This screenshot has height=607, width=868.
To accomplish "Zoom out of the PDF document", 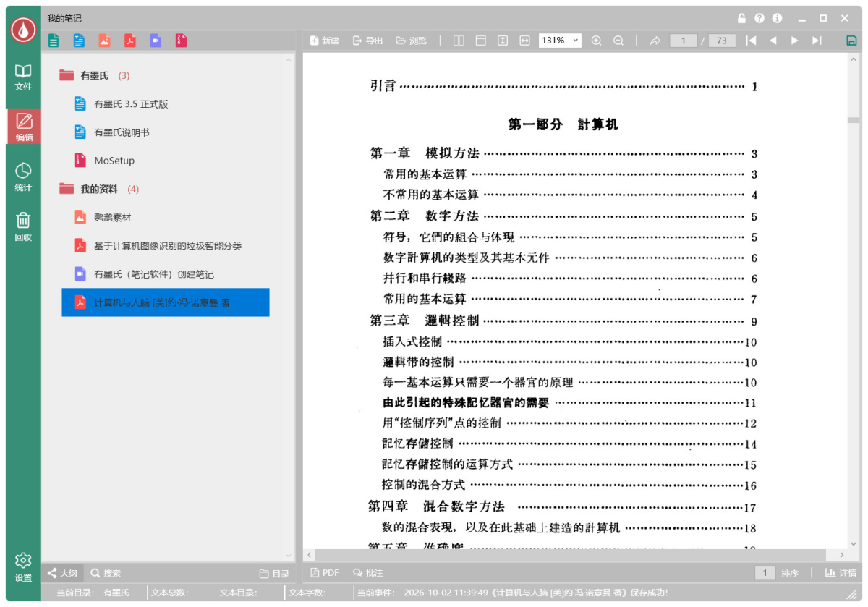I will click(618, 41).
